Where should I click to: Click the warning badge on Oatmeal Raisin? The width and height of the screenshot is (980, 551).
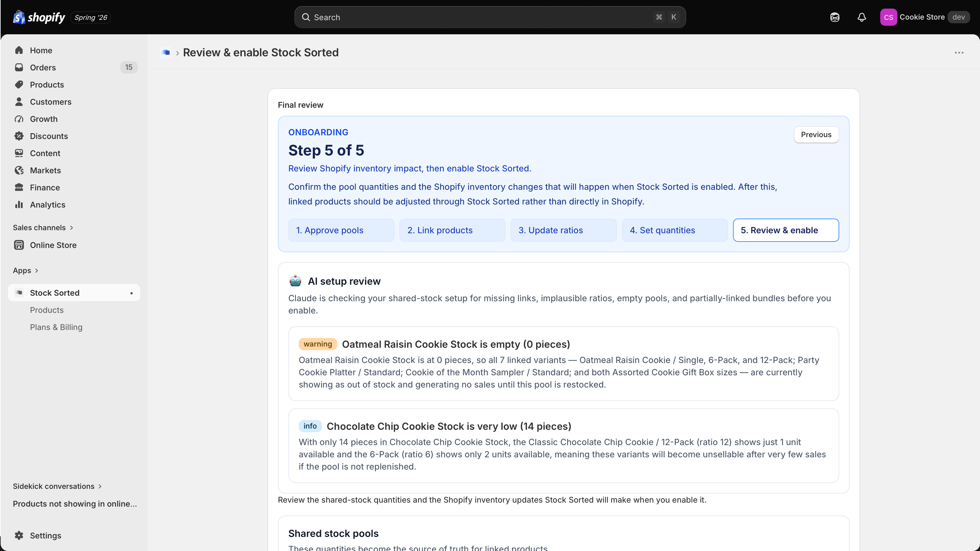click(318, 344)
